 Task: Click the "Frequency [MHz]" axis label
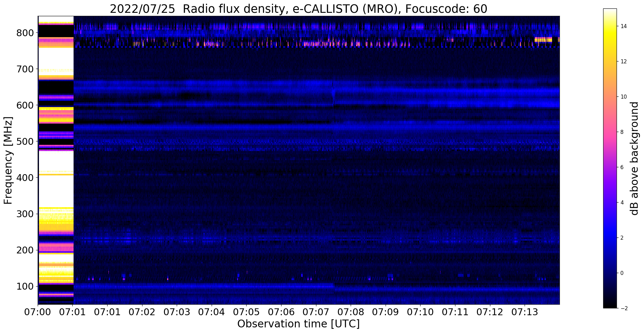coord(8,160)
